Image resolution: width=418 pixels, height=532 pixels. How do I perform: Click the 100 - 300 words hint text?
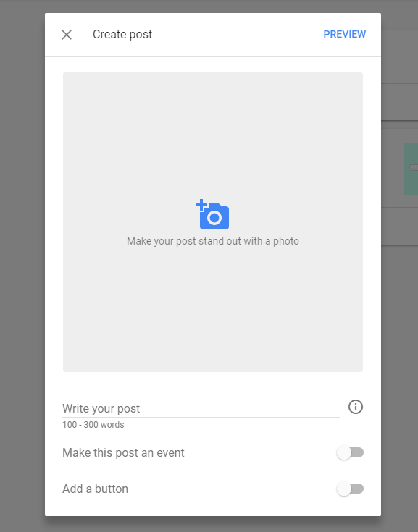(93, 425)
